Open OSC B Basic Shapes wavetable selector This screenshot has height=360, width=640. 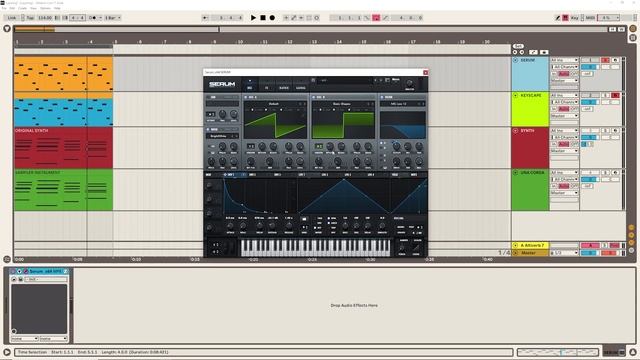(342, 104)
